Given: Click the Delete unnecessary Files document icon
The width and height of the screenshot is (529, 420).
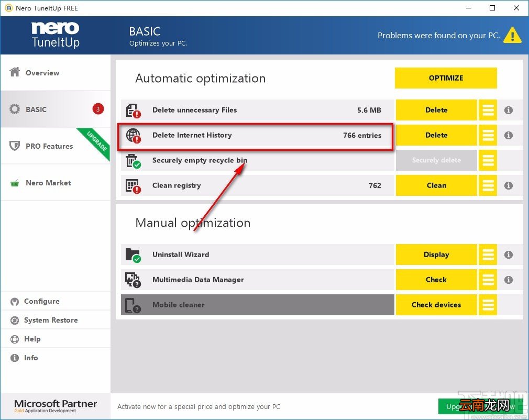Looking at the screenshot, I should [133, 110].
